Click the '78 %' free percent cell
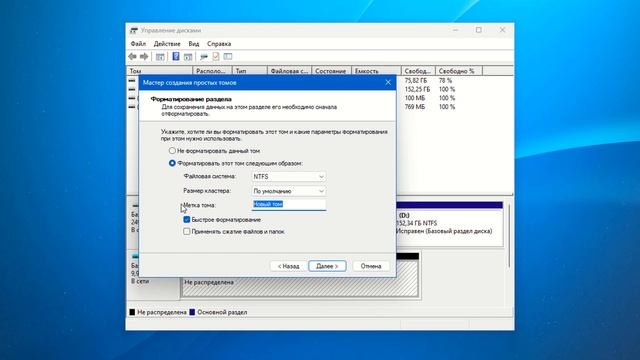Image resolution: width=640 pixels, height=360 pixels. point(445,80)
